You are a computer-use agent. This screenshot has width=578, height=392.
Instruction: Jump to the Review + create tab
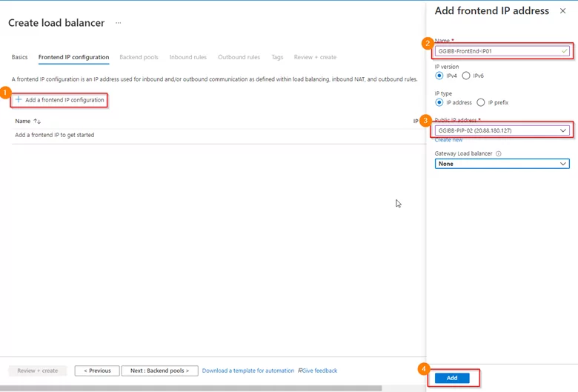coord(315,57)
